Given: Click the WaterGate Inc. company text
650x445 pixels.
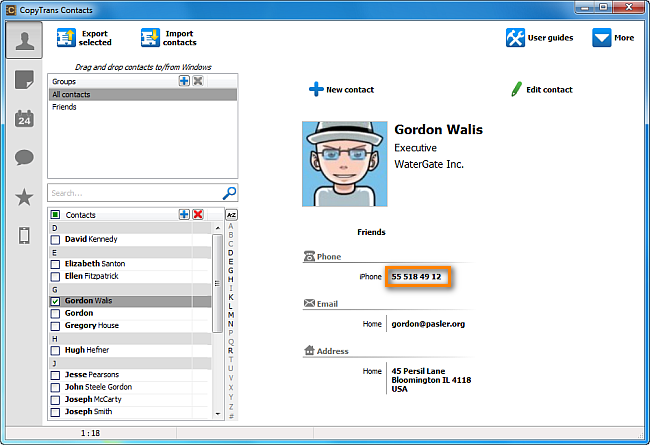Looking at the screenshot, I should tap(429, 164).
